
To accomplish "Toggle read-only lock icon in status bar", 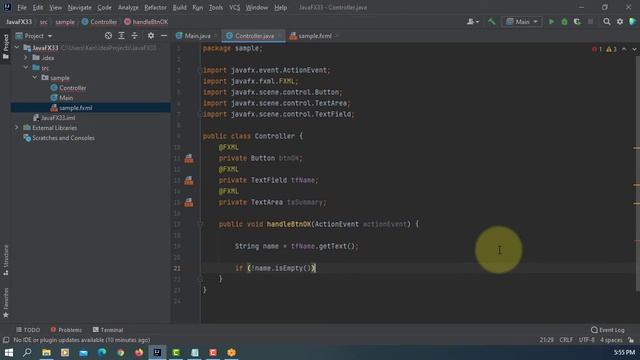I will pyautogui.click(x=631, y=340).
